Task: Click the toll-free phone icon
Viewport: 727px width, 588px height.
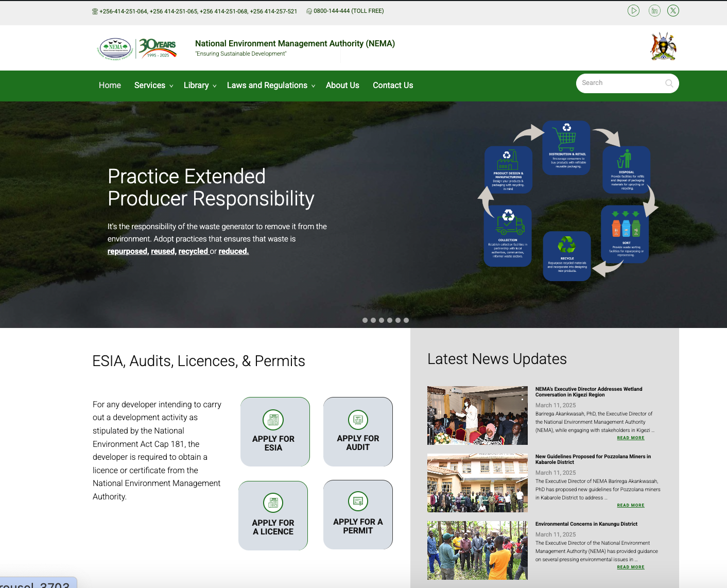Action: [308, 11]
